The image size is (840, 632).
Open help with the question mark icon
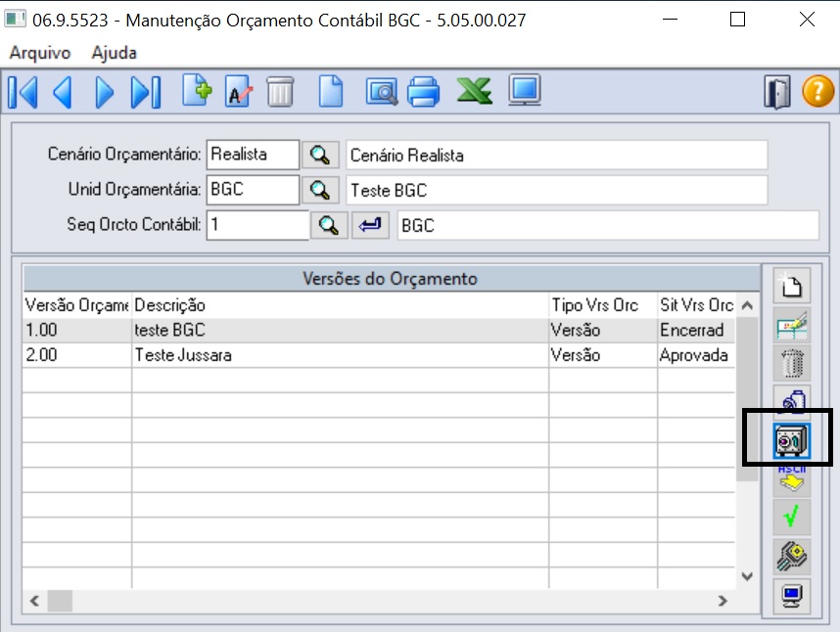tap(817, 91)
